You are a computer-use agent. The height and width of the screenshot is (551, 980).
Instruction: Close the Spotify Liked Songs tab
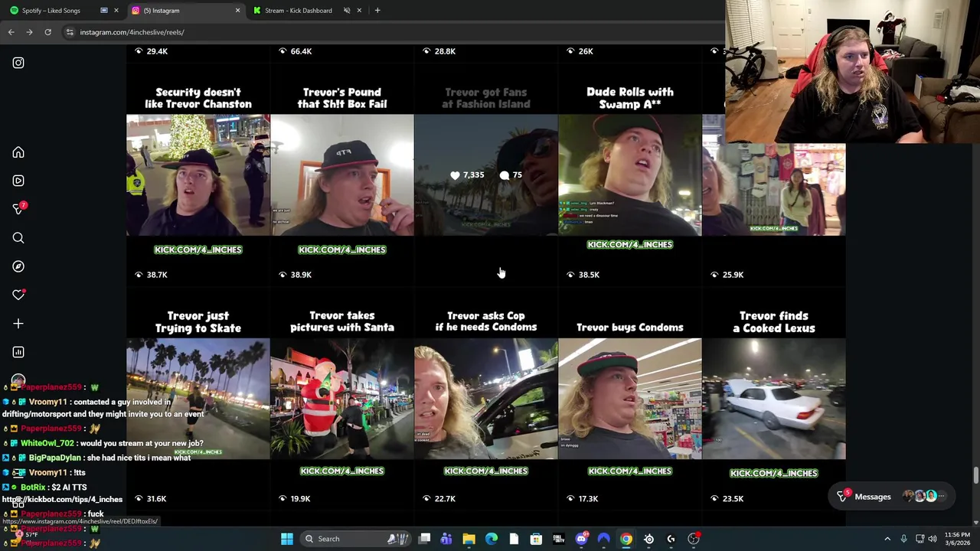[116, 11]
